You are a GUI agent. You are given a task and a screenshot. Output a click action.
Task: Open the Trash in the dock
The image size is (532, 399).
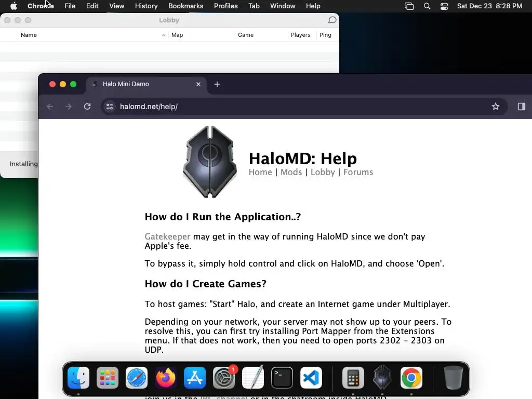click(453, 378)
